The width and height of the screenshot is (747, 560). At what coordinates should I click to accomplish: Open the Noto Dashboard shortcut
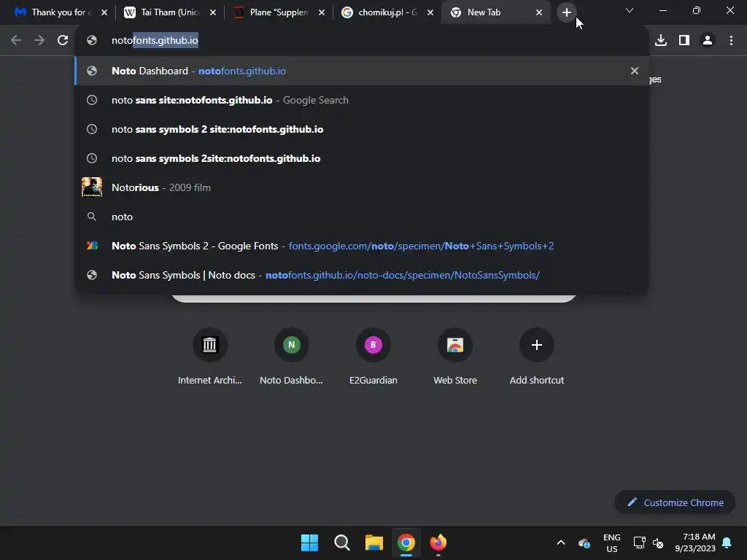click(292, 356)
